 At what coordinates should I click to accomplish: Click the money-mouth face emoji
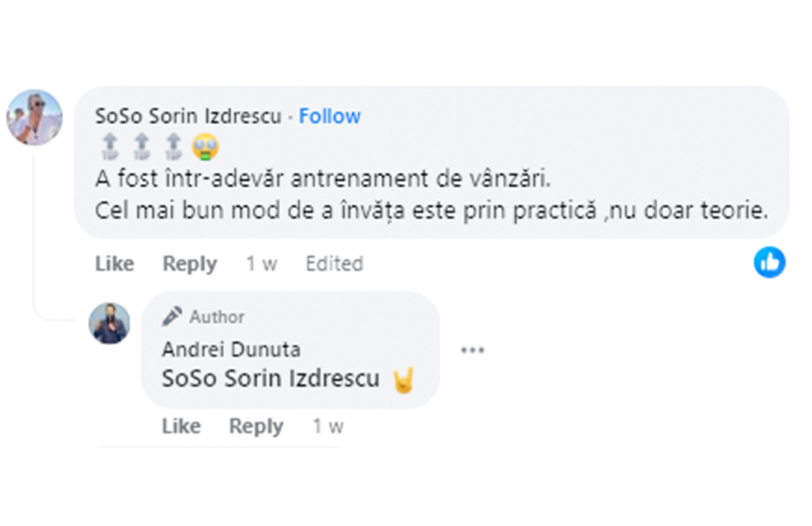click(205, 147)
